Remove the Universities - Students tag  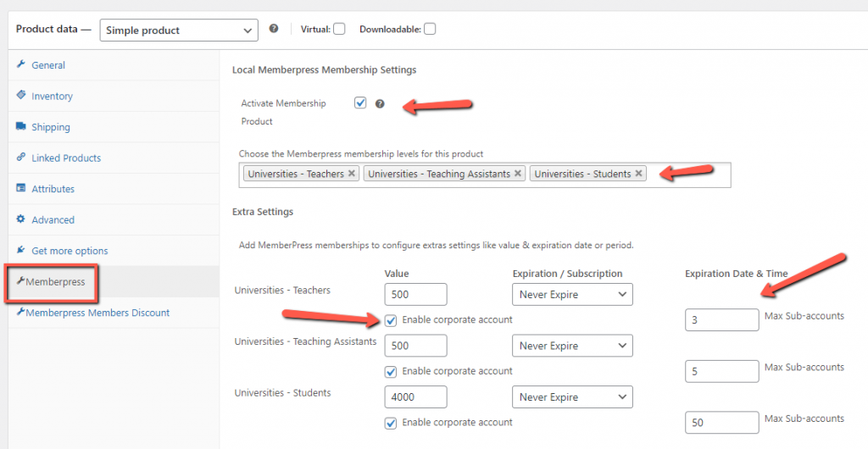click(638, 174)
